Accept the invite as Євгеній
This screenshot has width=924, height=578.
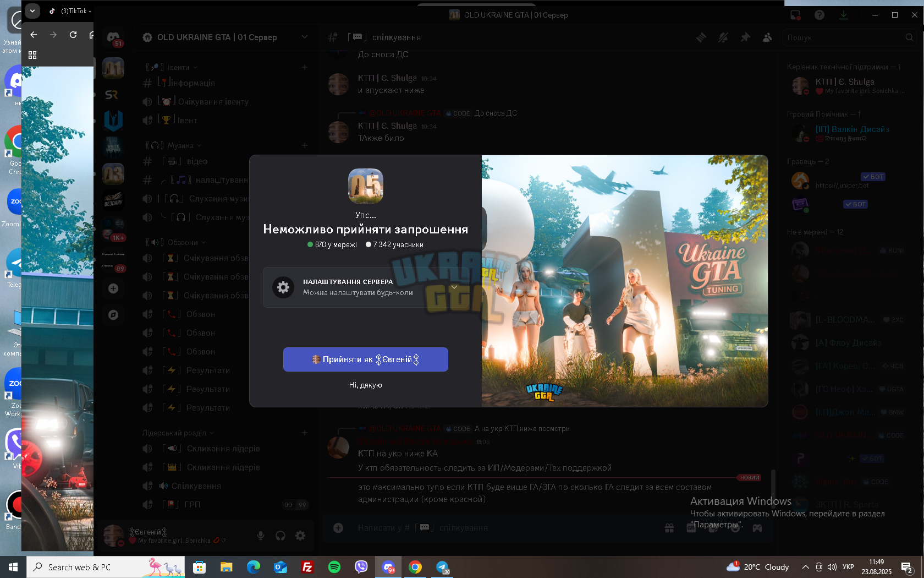coord(366,359)
